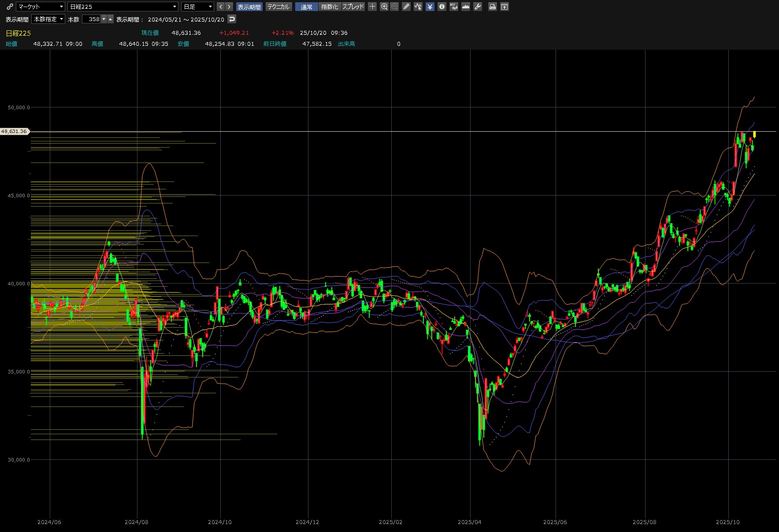Open the マーケット category dropdown
The image size is (779, 532).
[41, 7]
